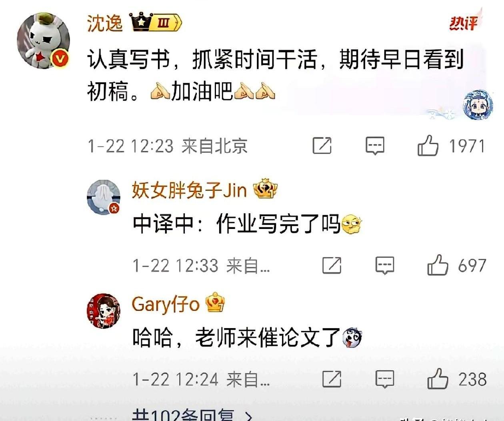Open 沈逸's profile avatar

[x=43, y=40]
